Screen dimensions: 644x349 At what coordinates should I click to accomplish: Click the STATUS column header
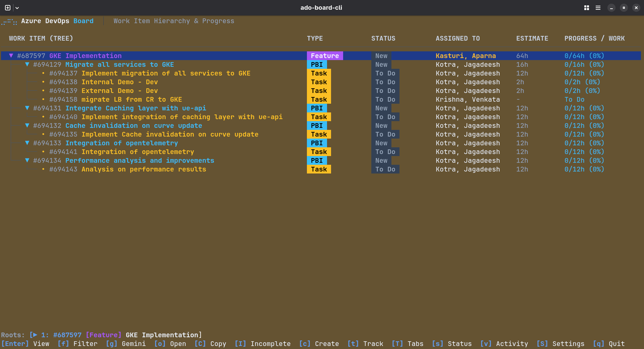click(383, 38)
